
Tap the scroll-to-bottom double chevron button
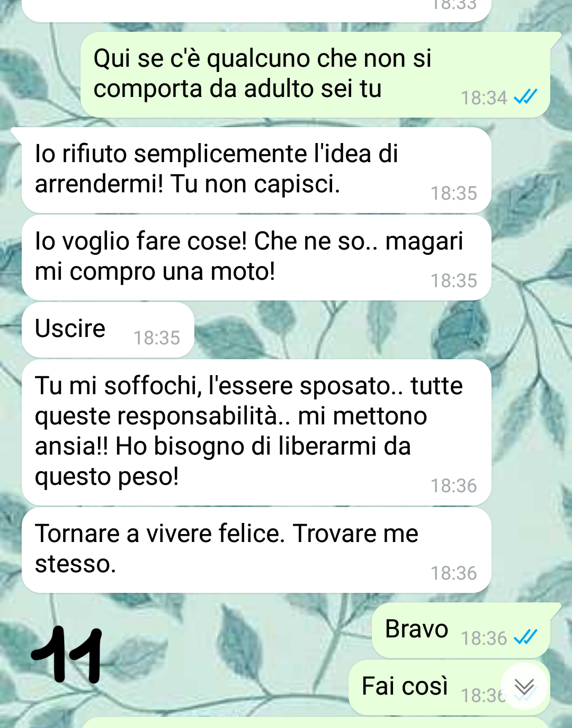point(524,687)
